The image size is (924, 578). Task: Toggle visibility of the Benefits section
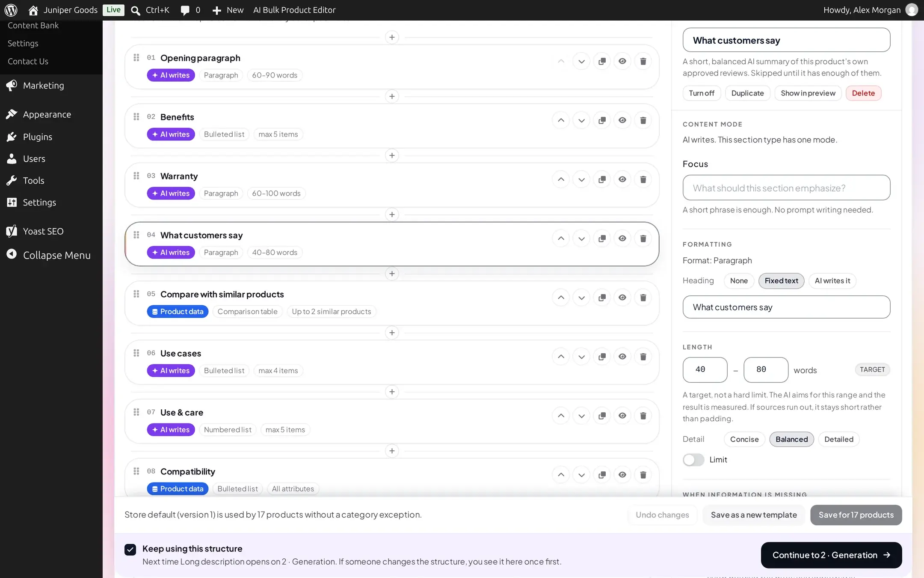(622, 120)
